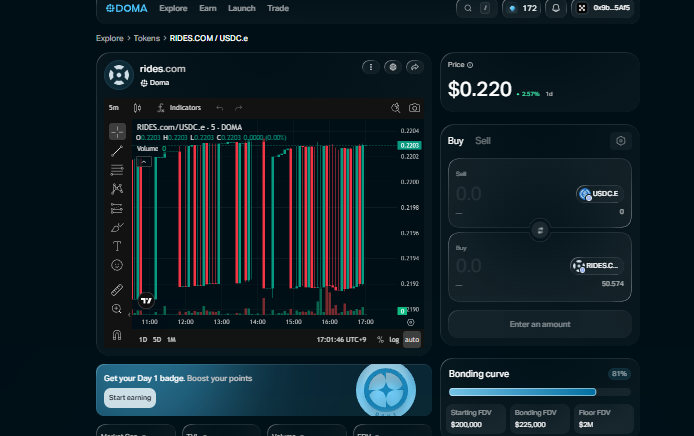Toggle percent scale on chart
The width and height of the screenshot is (694, 436).
pyautogui.click(x=380, y=340)
